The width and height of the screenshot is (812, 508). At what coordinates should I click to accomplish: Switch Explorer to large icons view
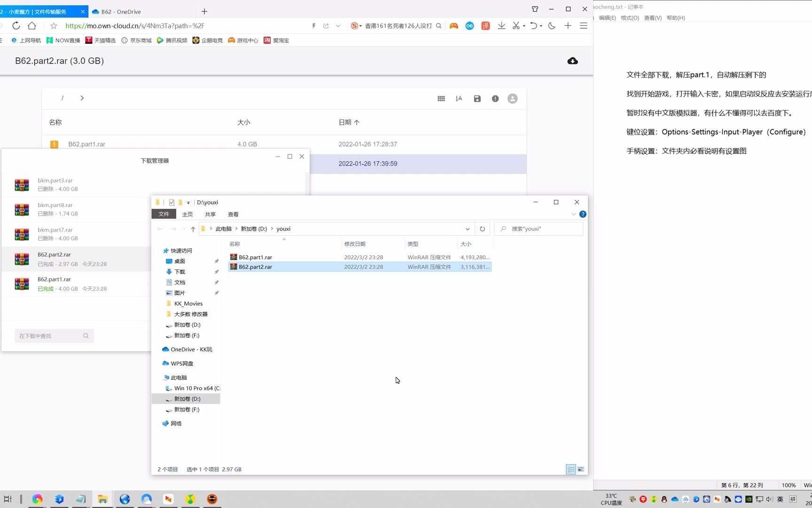(581, 469)
